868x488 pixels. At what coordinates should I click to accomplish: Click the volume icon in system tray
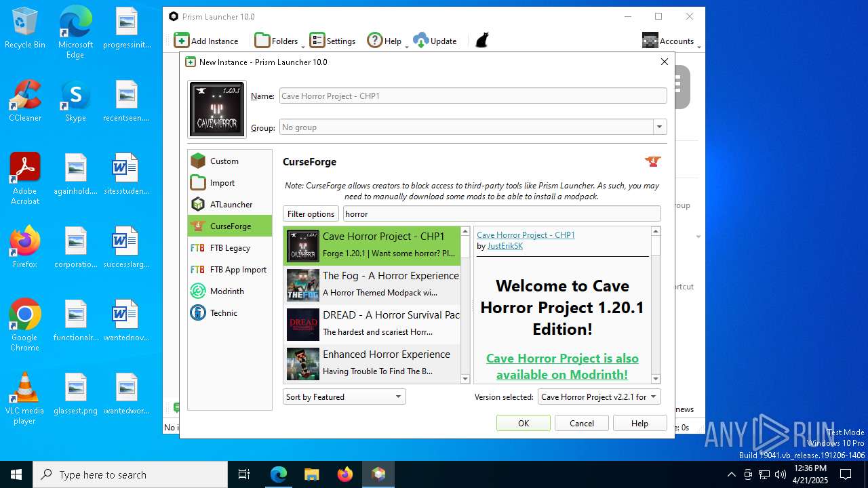tap(781, 474)
